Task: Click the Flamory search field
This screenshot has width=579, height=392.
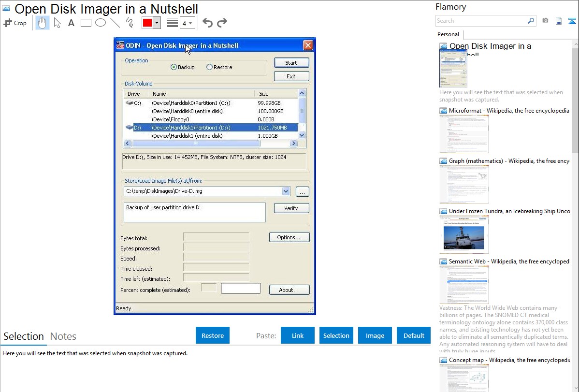Action: point(481,21)
